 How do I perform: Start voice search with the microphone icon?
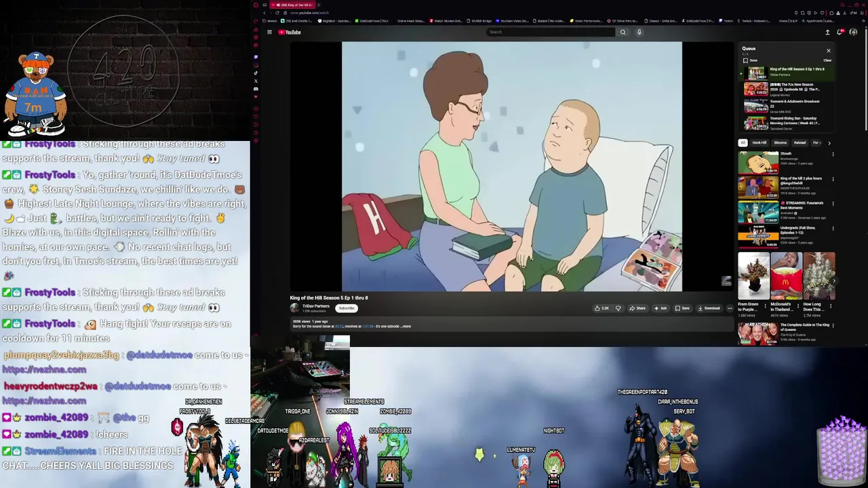pos(639,32)
